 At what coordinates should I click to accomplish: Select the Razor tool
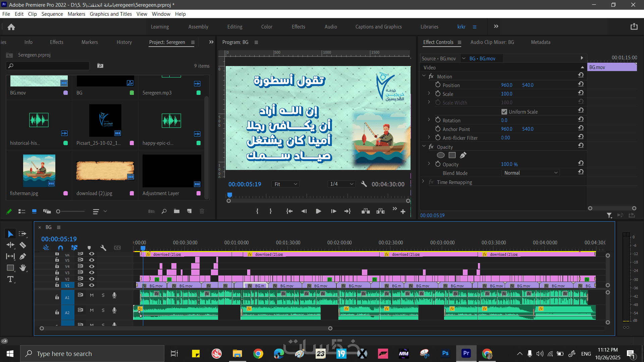23,245
